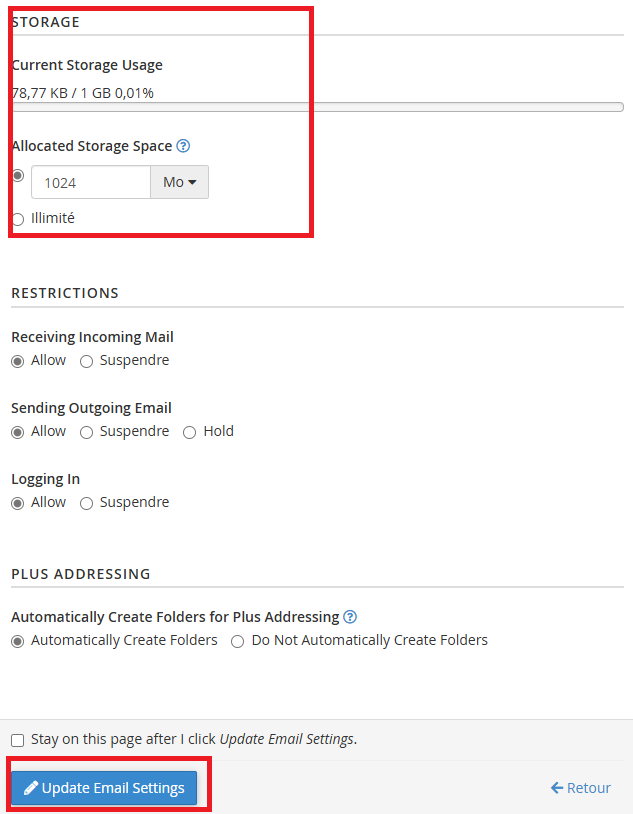The image size is (633, 814).
Task: Suspend Sending Outgoing Email
Action: pyautogui.click(x=86, y=432)
